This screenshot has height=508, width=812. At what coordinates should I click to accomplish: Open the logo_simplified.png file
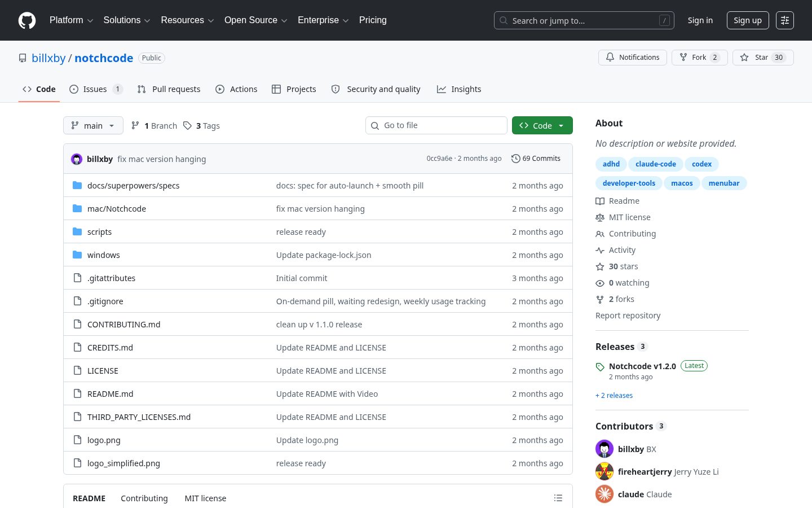(x=123, y=463)
